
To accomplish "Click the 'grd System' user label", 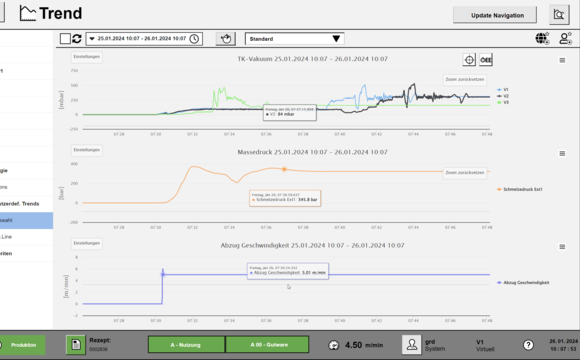I will click(435, 345).
